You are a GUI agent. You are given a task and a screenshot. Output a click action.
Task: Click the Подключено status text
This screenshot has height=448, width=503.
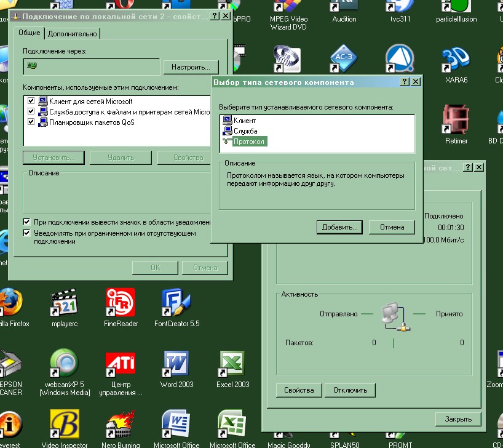click(x=443, y=216)
